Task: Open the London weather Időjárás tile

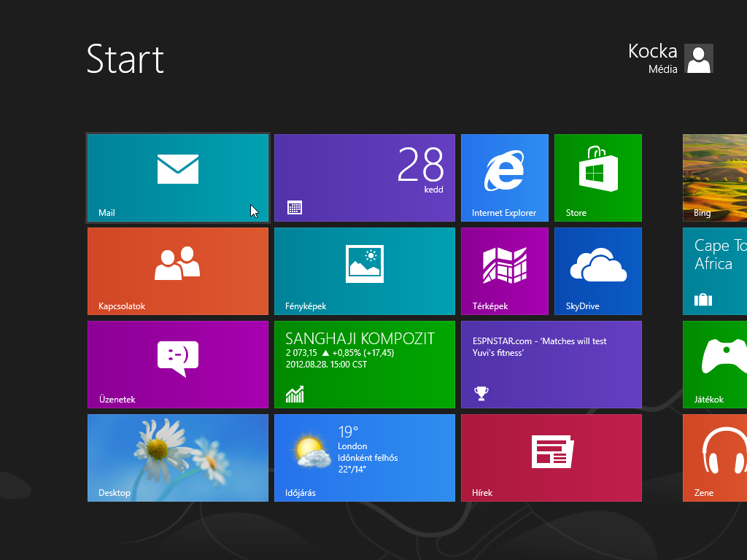Action: coord(365,457)
